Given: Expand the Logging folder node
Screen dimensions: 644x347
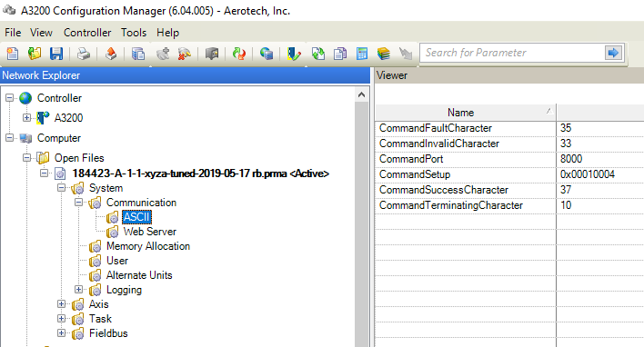Looking at the screenshot, I should coord(78,289).
